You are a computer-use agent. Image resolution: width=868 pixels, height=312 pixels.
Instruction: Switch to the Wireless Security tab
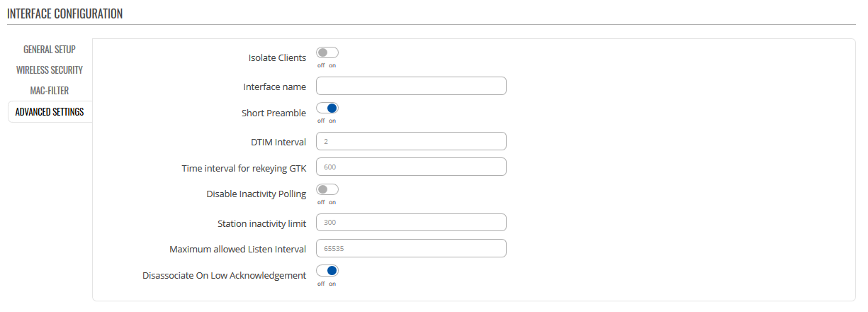pos(50,70)
